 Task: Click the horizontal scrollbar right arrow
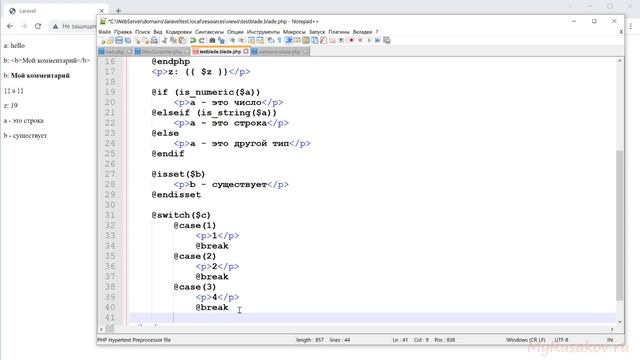(612, 329)
